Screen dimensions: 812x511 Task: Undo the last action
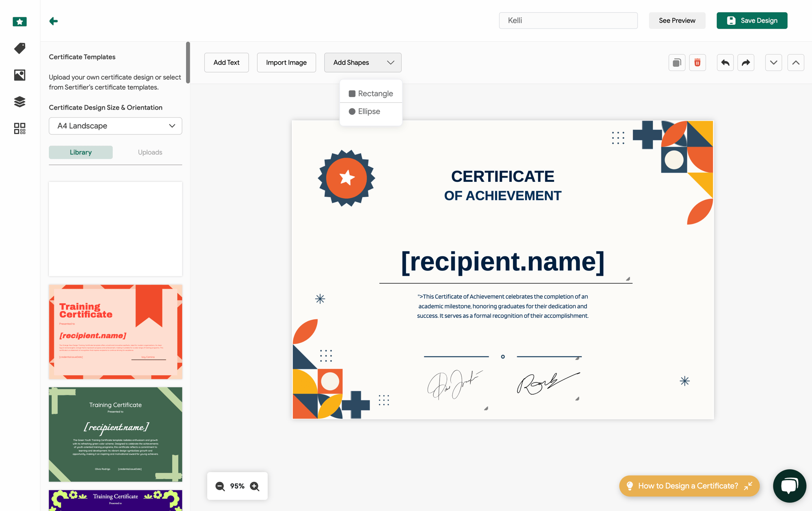tap(725, 62)
